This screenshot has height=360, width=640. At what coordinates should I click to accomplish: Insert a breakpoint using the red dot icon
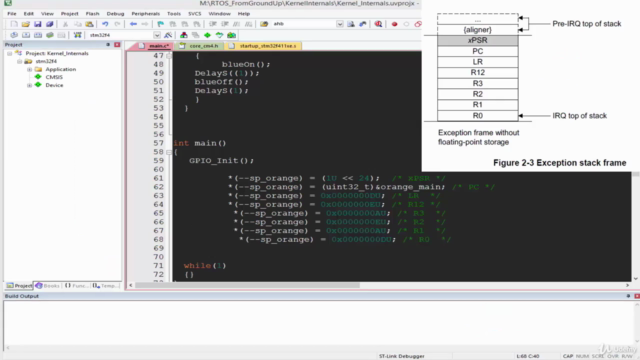tap(394, 24)
